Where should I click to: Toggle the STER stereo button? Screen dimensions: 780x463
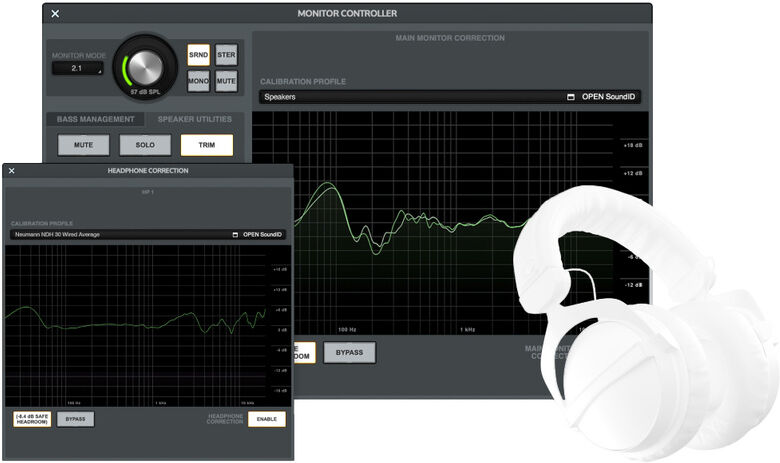point(226,55)
